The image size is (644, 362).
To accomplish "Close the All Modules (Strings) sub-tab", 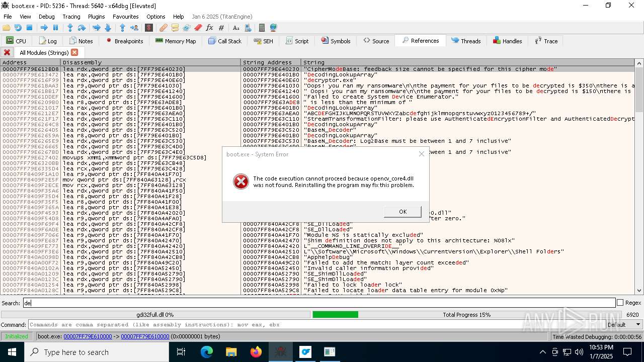I will click(74, 52).
